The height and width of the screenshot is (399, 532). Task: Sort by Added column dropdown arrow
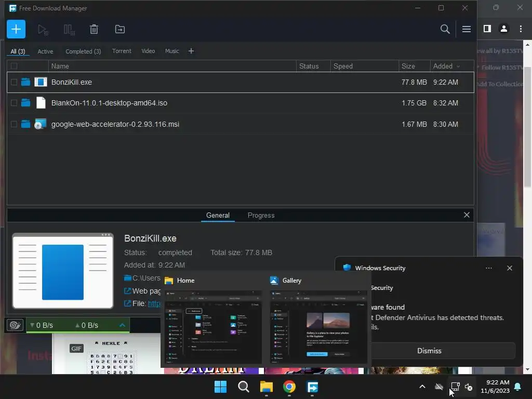coord(458,66)
